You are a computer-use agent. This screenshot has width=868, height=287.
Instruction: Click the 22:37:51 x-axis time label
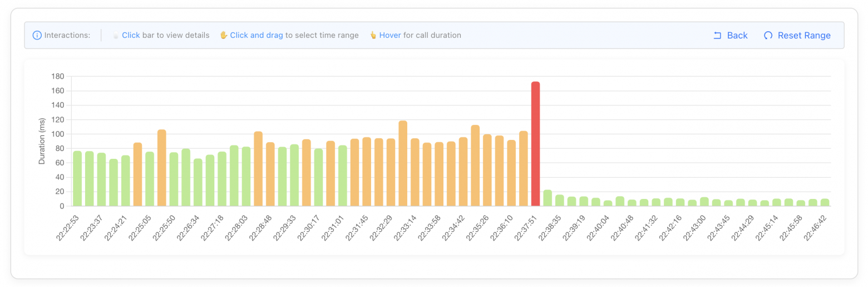click(526, 227)
